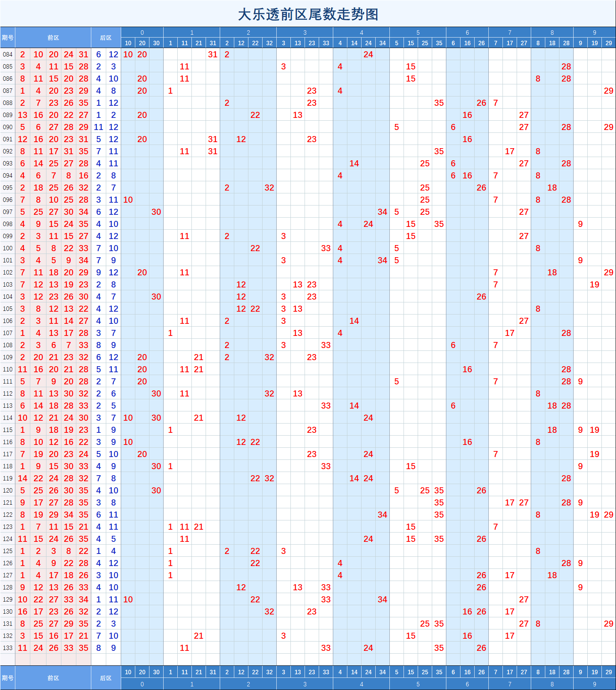Click the 后区 footer cell below row 133
The height and width of the screenshot is (690, 616).
(106, 678)
